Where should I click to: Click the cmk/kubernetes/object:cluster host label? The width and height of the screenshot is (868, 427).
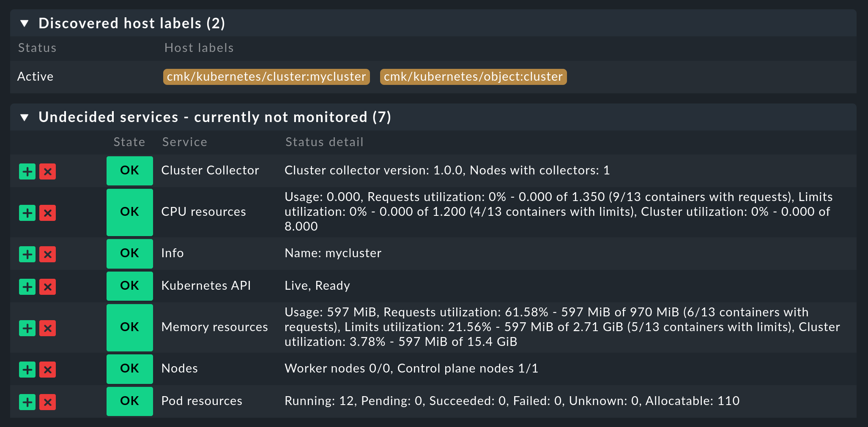473,76
